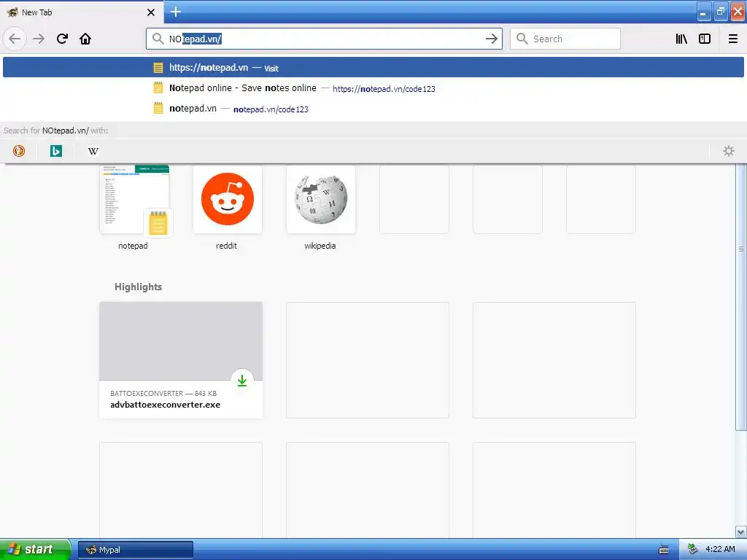Click the page vertical scrollbar thumb
Viewport: 747px width, 560px height.
click(741, 296)
